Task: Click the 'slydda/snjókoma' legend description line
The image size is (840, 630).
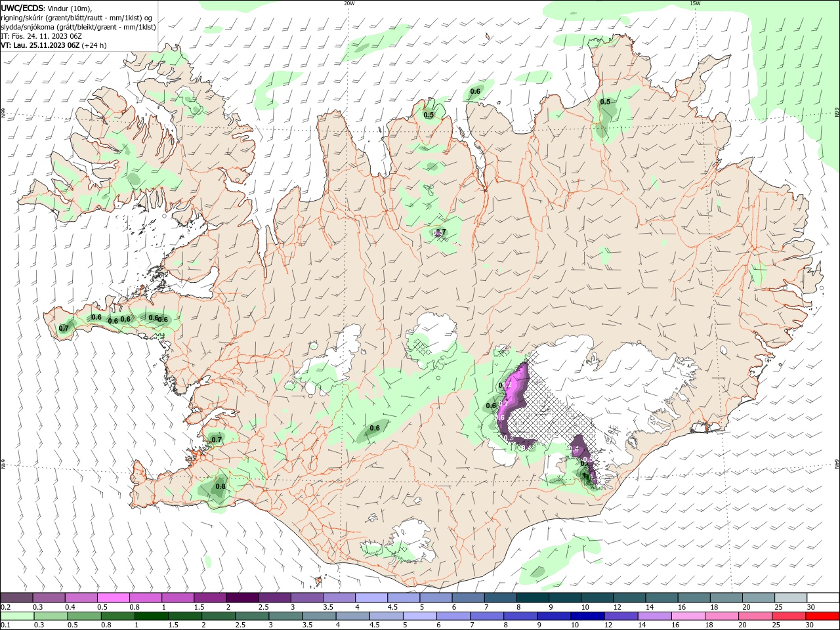Action: (79, 27)
